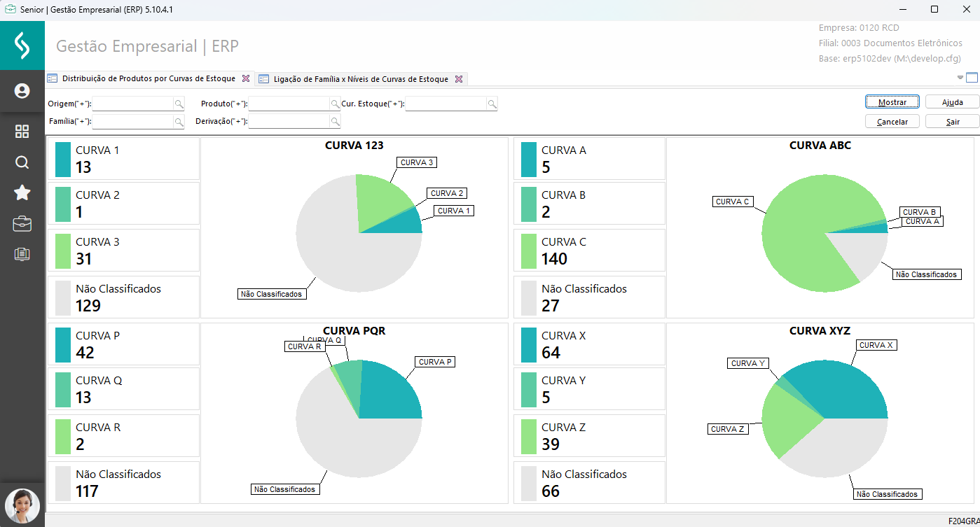Screen dimensions: 980x527
Task: Click the value 64 under CURVA X
Action: pyautogui.click(x=551, y=353)
